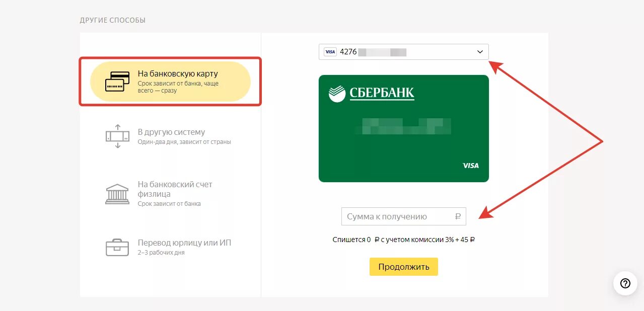Click the 'Другие способы' heading
The height and width of the screenshot is (311, 644).
point(113,21)
